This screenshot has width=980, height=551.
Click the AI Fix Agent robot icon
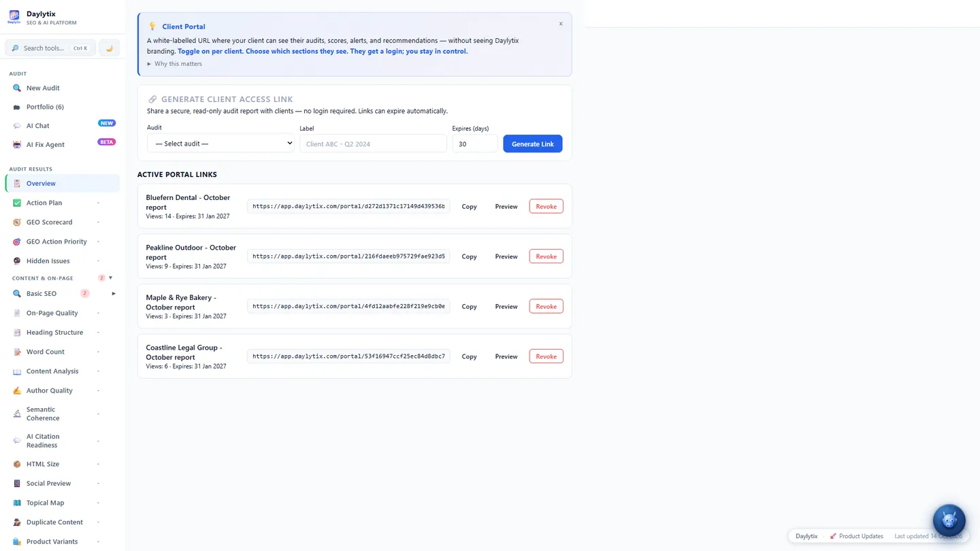point(17,145)
